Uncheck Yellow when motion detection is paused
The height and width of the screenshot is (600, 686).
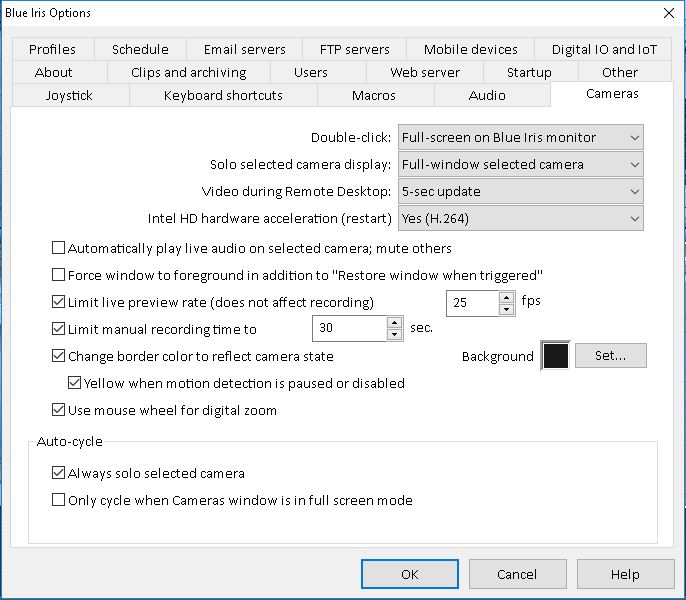pyautogui.click(x=74, y=383)
